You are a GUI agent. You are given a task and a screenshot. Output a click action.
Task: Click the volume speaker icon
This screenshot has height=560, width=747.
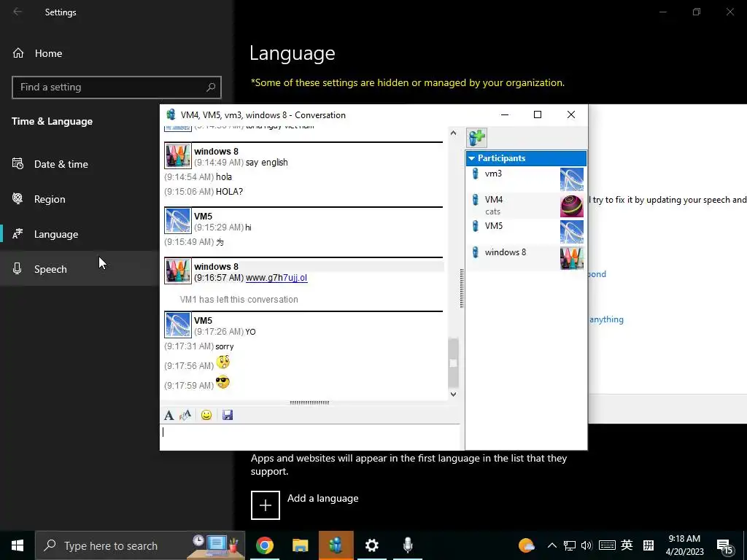tap(587, 545)
